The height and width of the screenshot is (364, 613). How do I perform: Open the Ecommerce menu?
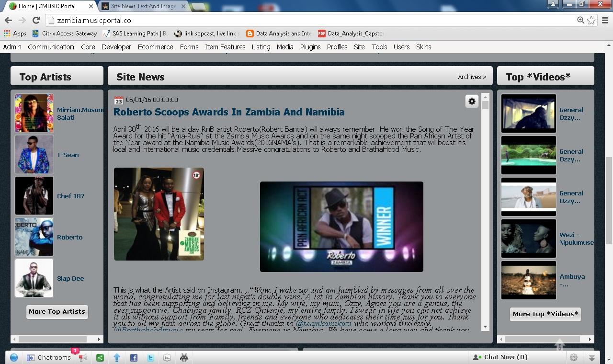[x=156, y=47]
